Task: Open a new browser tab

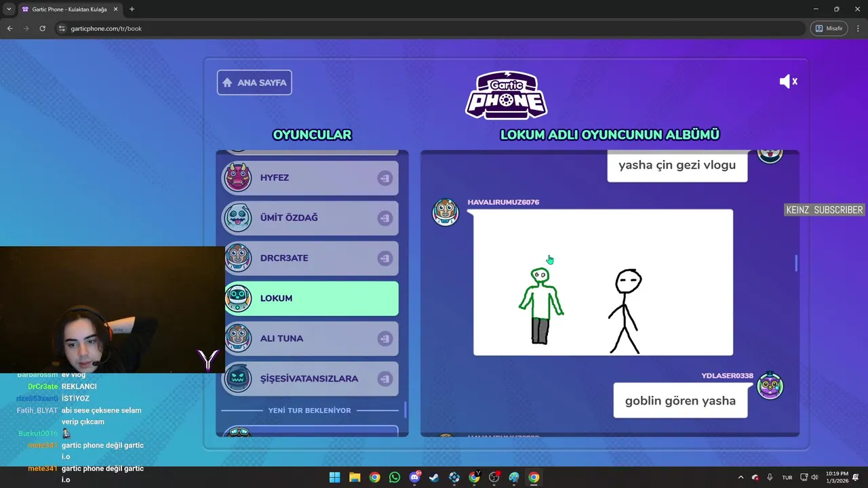Action: pos(132,9)
